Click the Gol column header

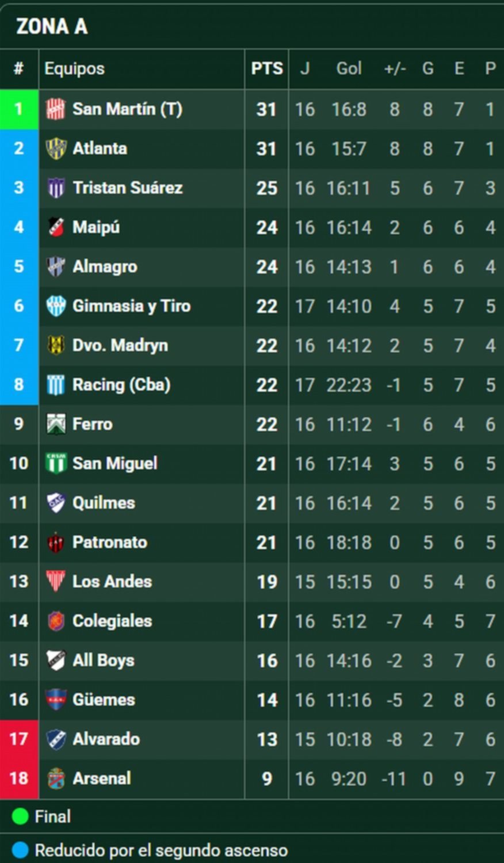click(x=349, y=68)
